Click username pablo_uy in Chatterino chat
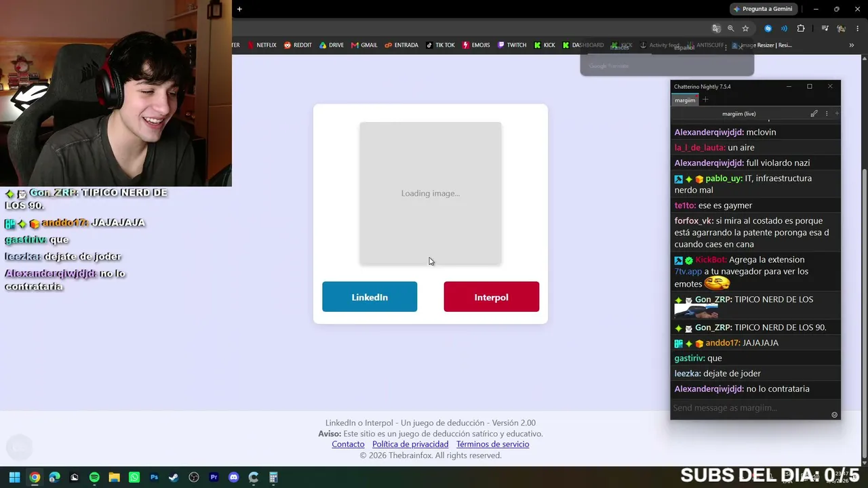Image resolution: width=868 pixels, height=488 pixels. 724,178
